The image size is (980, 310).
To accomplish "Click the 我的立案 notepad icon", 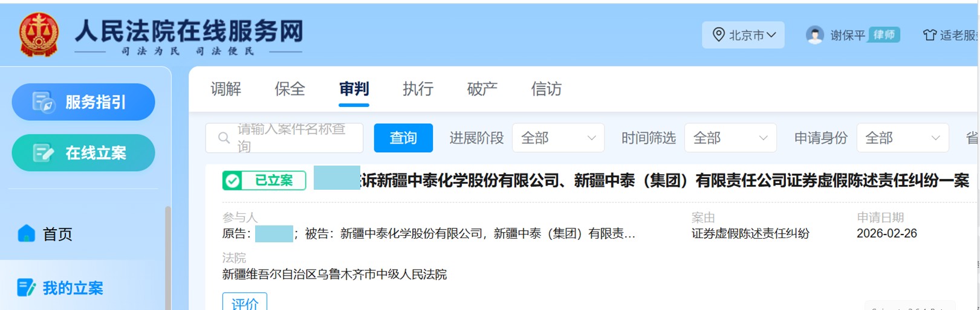I will pos(26,288).
